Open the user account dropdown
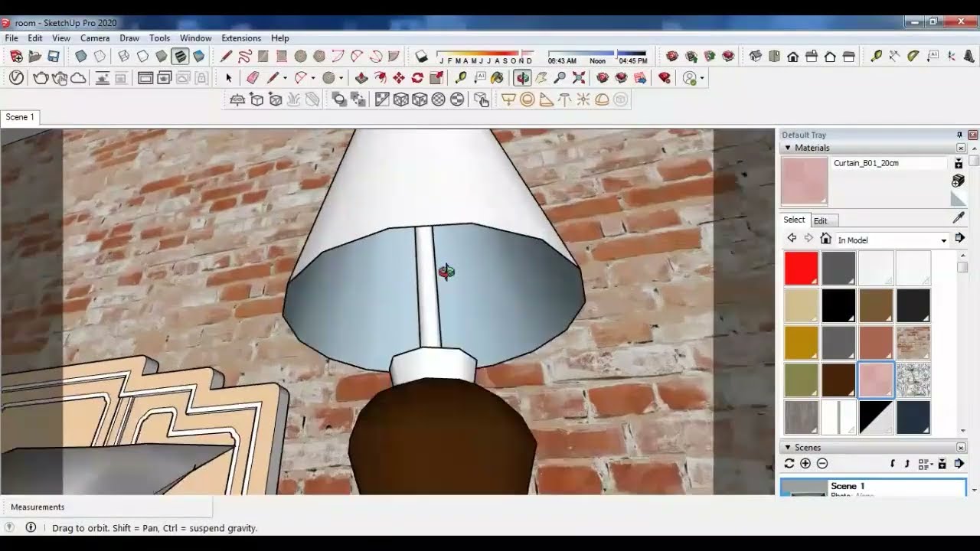The height and width of the screenshot is (551, 980). (x=702, y=78)
